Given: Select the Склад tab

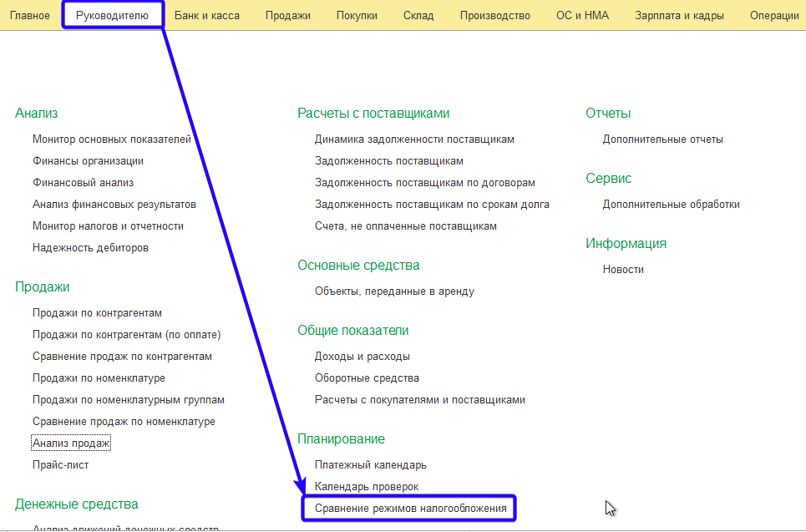Looking at the screenshot, I should [418, 15].
